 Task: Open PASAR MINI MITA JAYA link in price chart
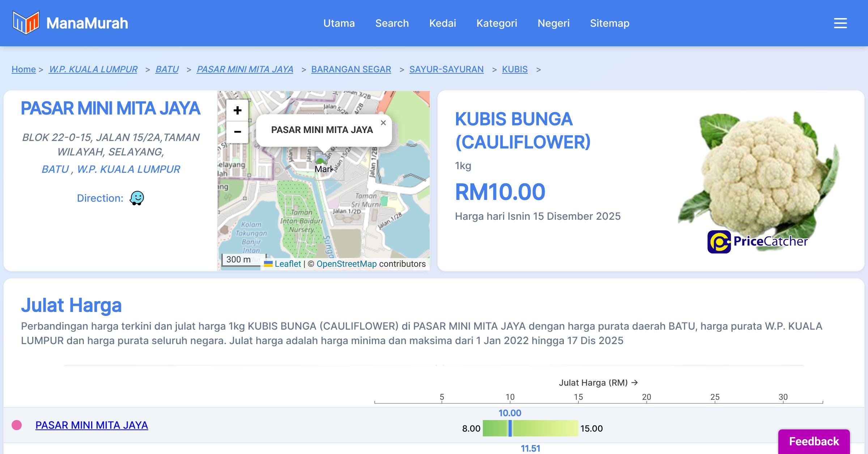92,425
